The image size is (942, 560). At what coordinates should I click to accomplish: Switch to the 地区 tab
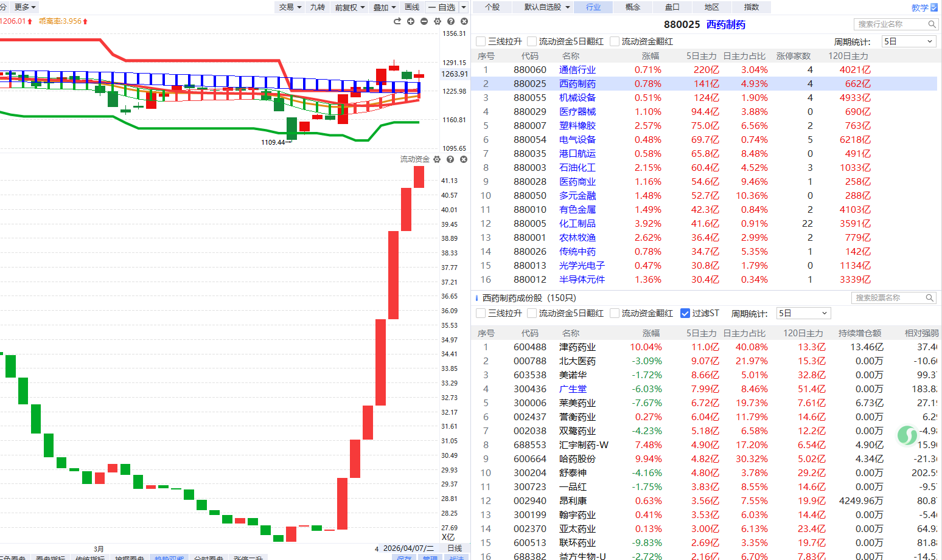click(x=711, y=7)
